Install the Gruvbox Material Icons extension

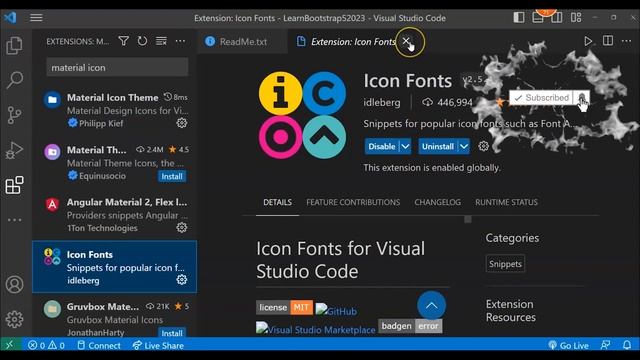172,333
